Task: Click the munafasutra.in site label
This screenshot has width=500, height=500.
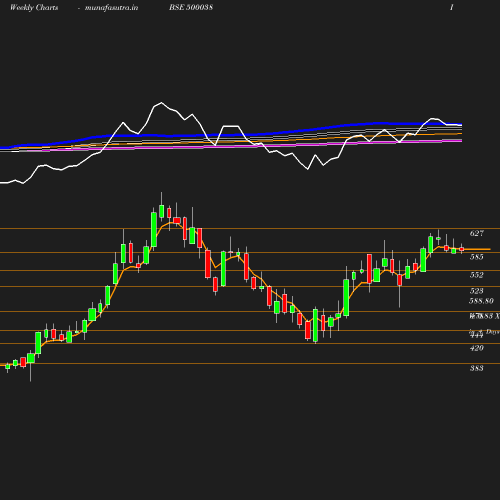Action: 111,8
